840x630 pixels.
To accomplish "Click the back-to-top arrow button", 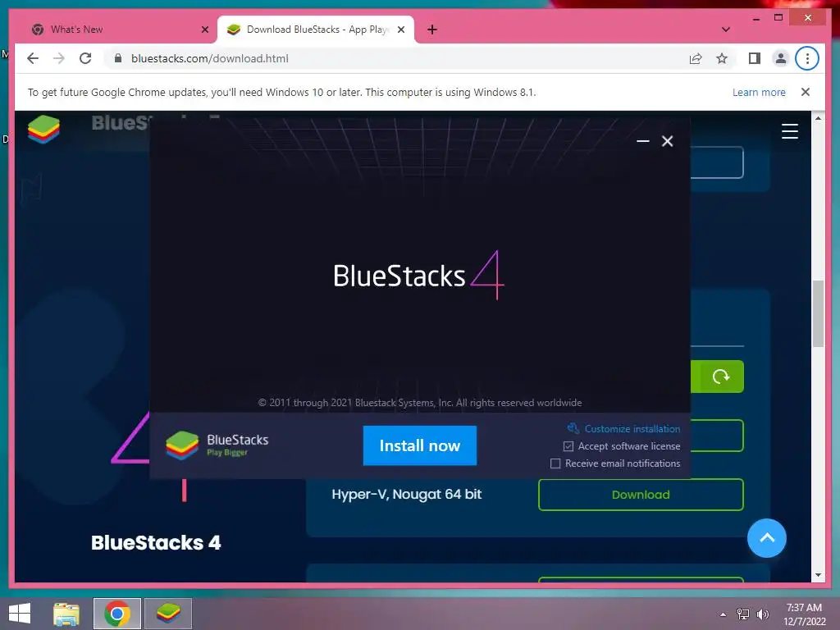I will click(x=767, y=538).
